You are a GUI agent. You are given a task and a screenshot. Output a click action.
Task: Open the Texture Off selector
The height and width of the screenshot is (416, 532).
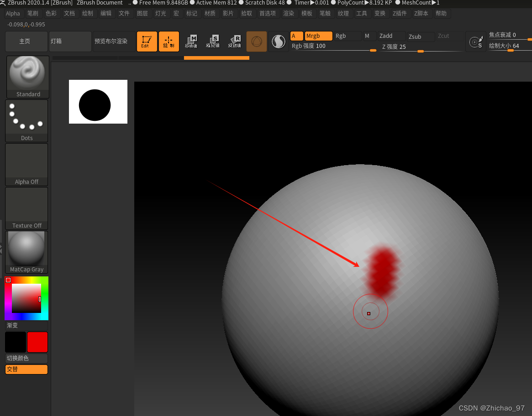(26, 208)
